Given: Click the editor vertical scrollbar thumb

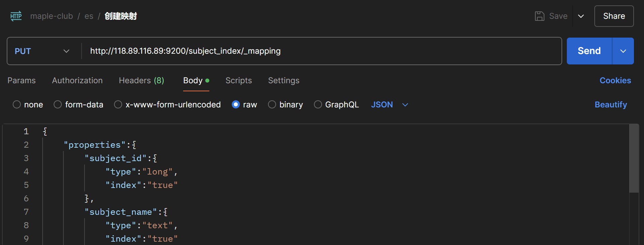Looking at the screenshot, I should tap(634, 158).
